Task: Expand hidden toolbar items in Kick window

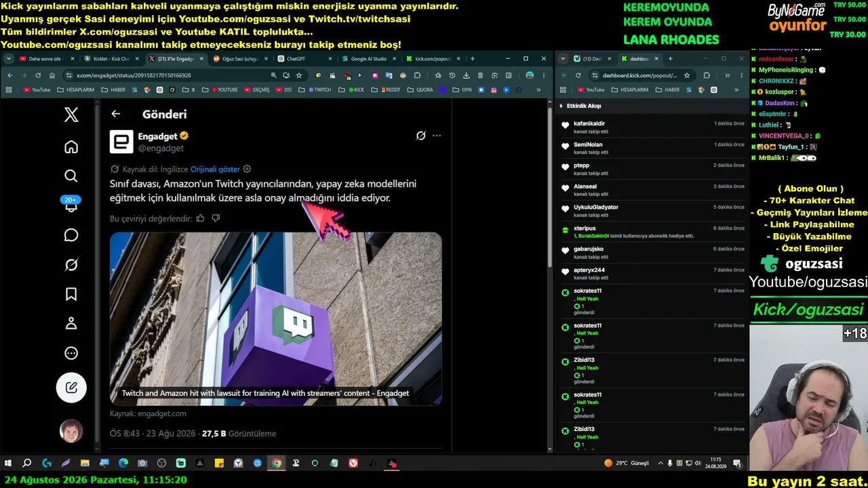Action: (x=727, y=75)
